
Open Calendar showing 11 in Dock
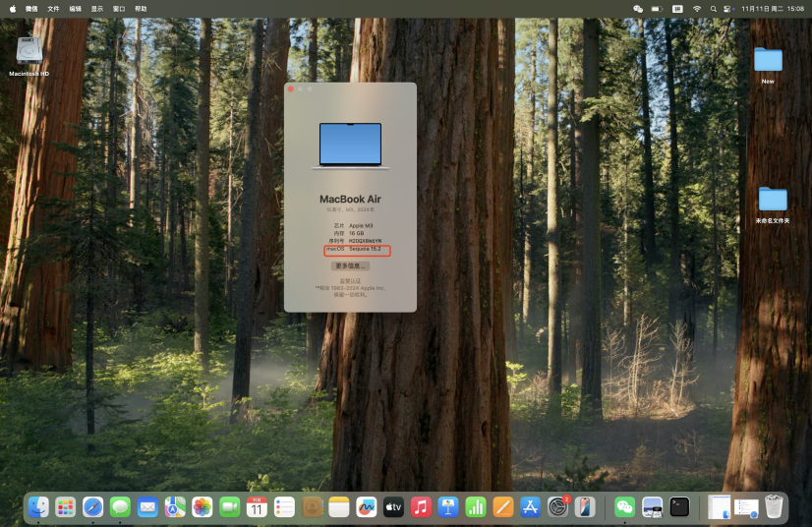257,506
